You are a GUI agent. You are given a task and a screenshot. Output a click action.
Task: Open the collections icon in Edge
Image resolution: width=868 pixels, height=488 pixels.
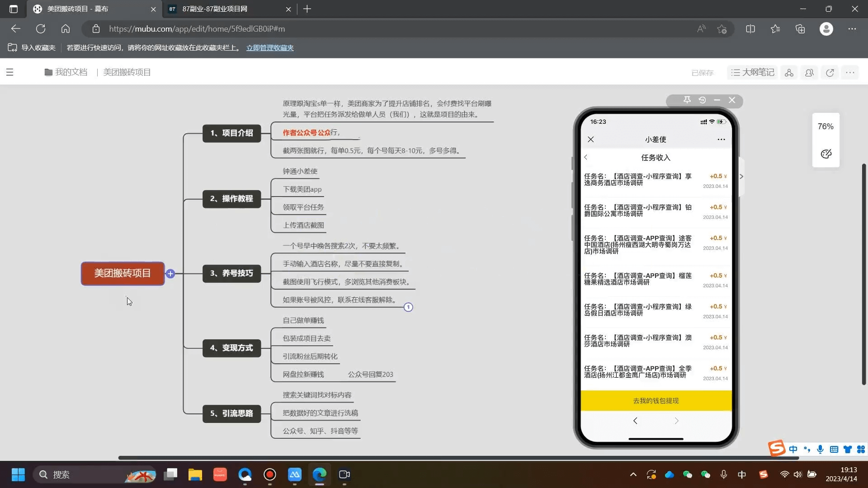(800, 29)
